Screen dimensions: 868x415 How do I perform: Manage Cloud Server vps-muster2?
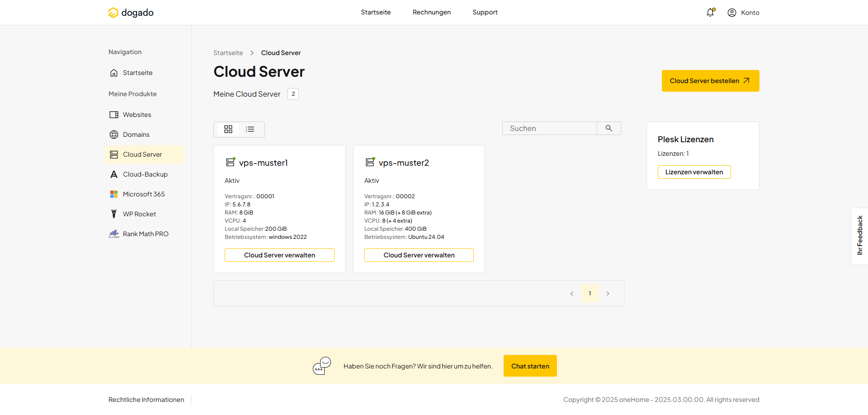click(419, 255)
